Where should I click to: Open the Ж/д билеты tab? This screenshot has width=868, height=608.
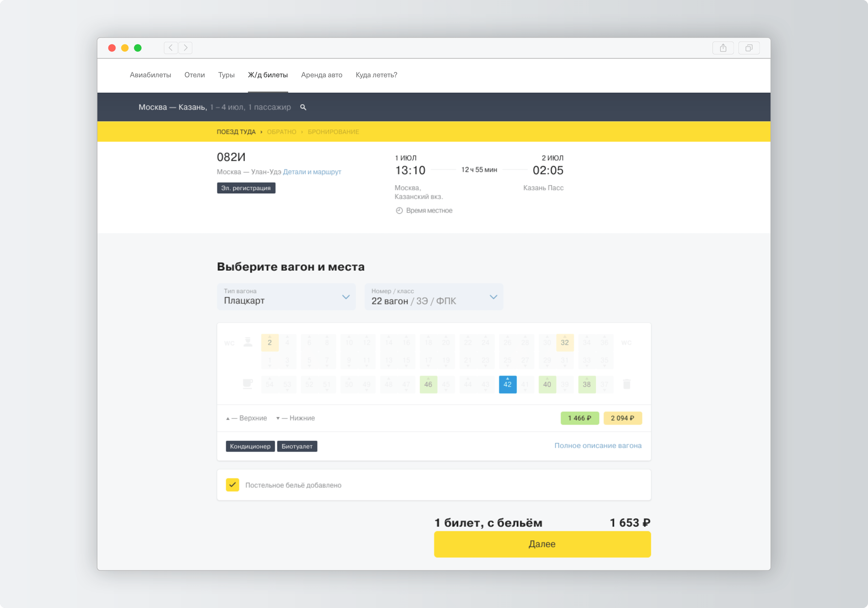point(268,75)
